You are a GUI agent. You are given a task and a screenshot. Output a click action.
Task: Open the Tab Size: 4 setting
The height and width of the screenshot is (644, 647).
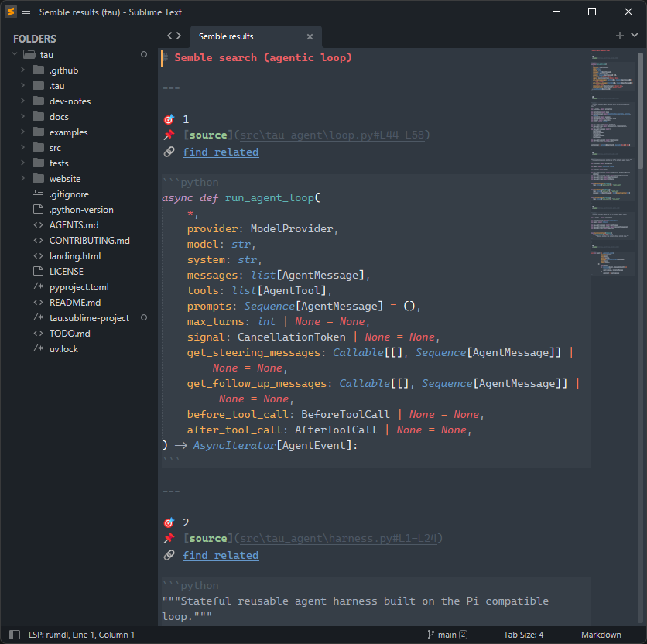[523, 635]
